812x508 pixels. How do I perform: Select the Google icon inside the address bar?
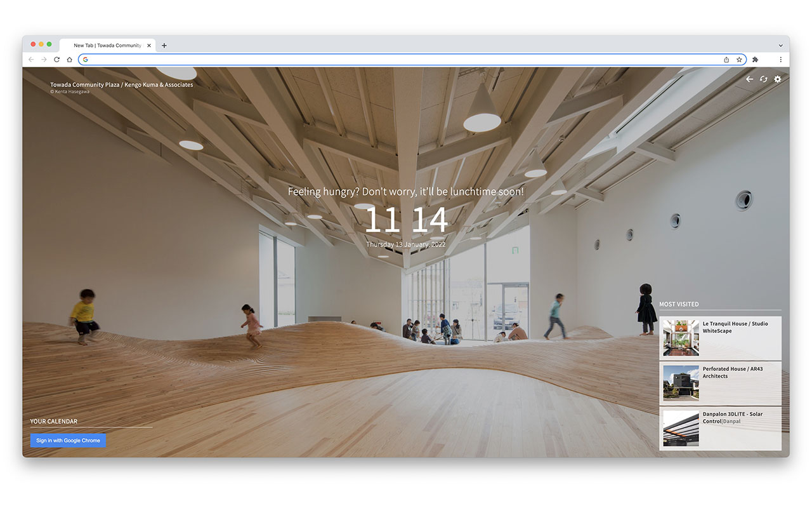click(85, 59)
